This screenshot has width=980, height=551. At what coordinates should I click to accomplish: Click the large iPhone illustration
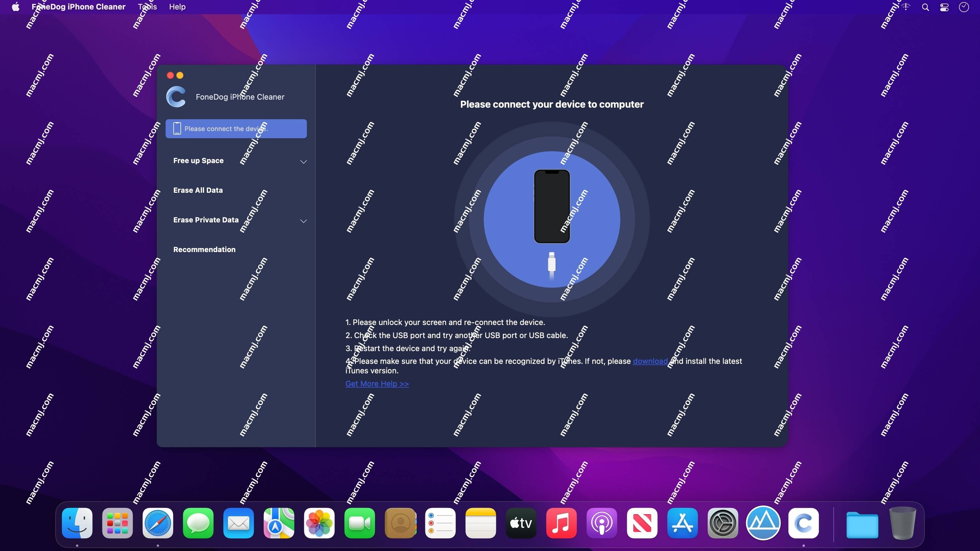552,206
